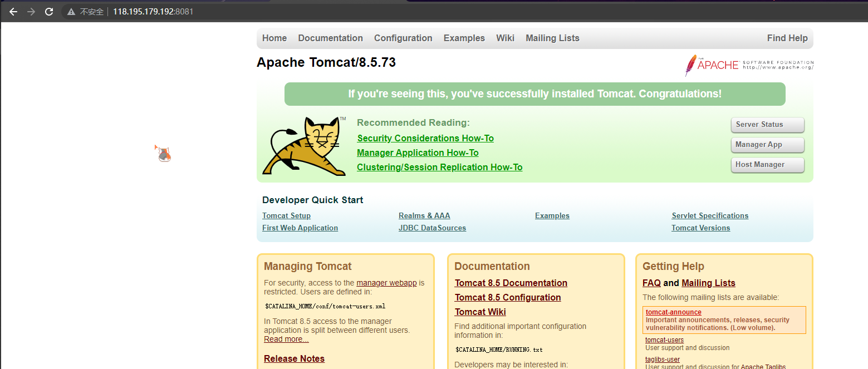Viewport: 868px width, 369px height.
Task: Open the Configuration nav item
Action: (403, 38)
